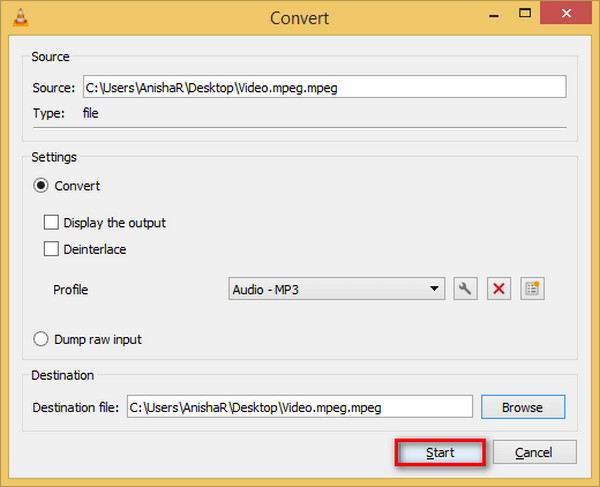Maximize the Convert window

pos(525,13)
